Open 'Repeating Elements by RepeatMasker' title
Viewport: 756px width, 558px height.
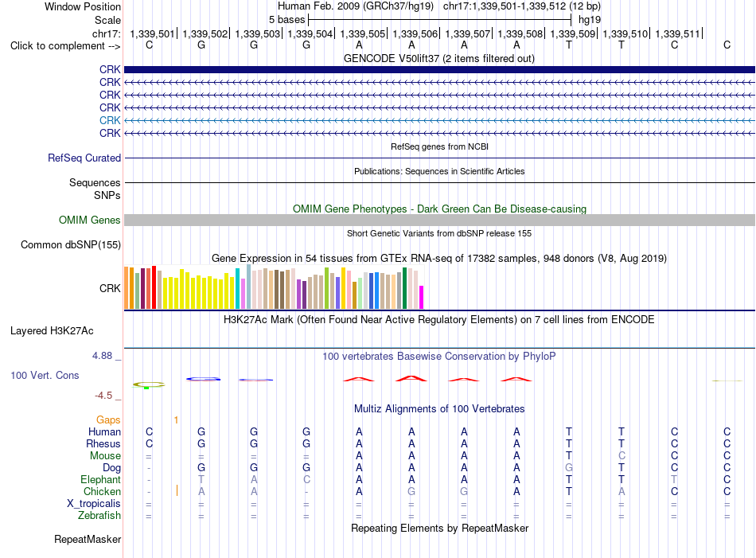[x=439, y=528]
